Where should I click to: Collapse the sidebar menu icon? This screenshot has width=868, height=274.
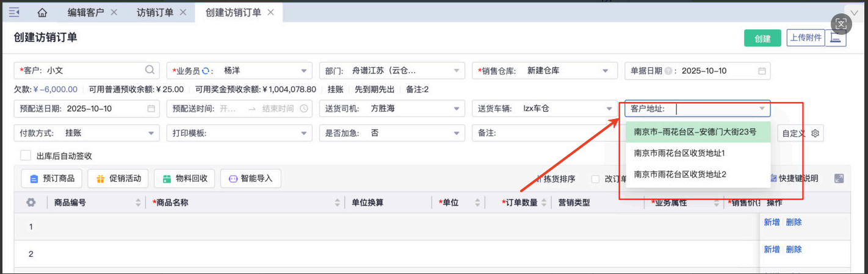14,12
